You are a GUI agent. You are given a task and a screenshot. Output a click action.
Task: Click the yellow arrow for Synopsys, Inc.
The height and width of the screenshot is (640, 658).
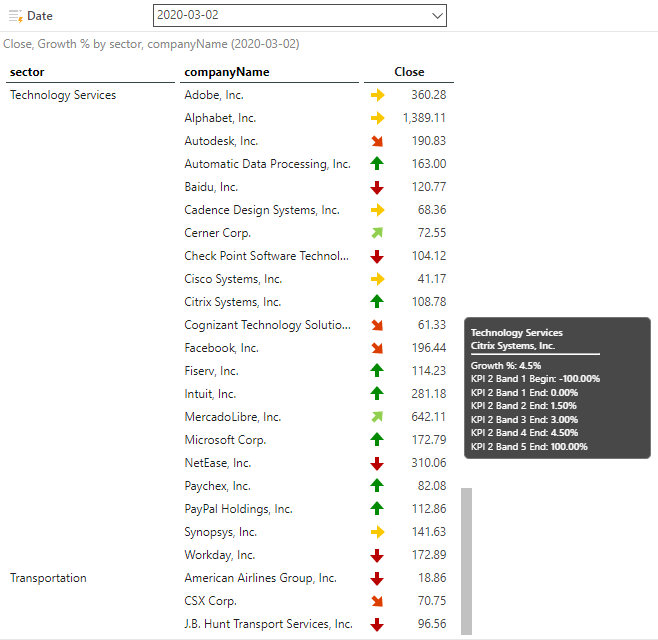tap(377, 532)
